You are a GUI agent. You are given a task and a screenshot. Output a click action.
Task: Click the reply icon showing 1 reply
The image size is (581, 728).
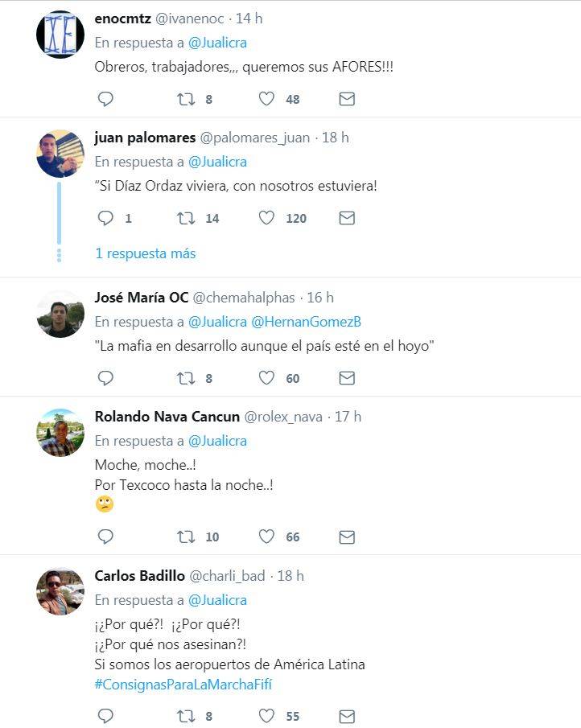click(105, 218)
